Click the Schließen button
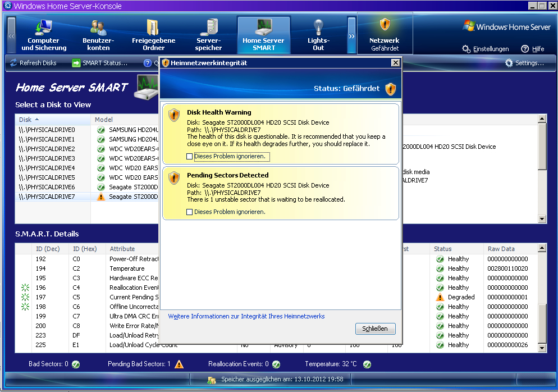The image size is (558, 392). pyautogui.click(x=375, y=329)
